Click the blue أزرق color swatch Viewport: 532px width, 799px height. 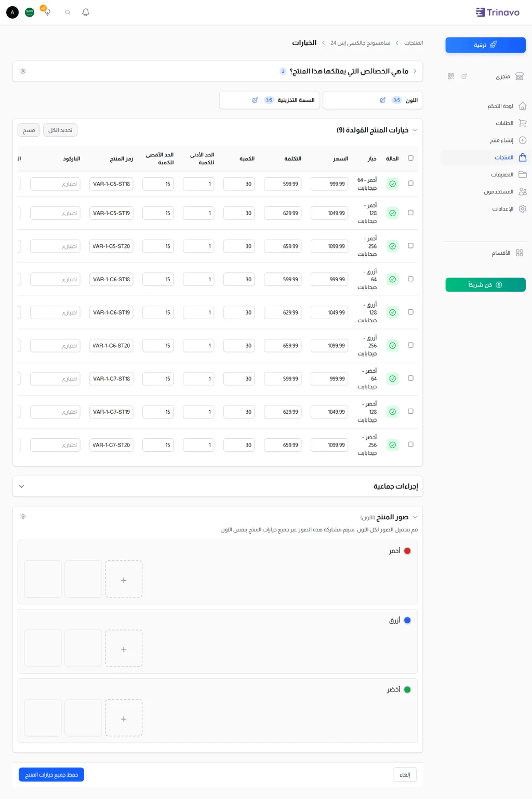(407, 620)
